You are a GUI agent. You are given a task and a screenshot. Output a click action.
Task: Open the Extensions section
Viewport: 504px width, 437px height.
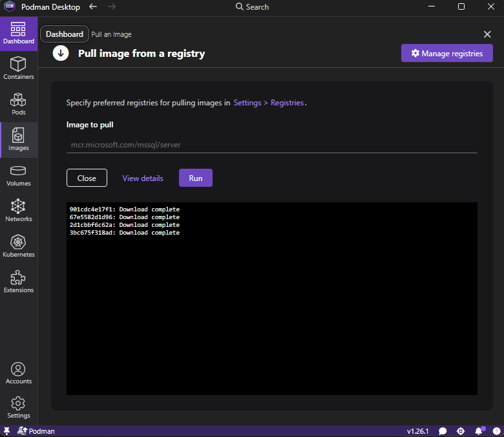[19, 282]
